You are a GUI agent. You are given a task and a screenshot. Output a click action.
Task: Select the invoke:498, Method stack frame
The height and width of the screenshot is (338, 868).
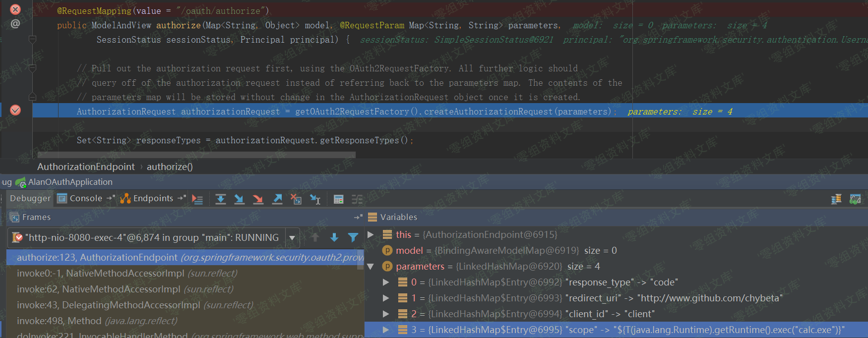[x=97, y=321]
